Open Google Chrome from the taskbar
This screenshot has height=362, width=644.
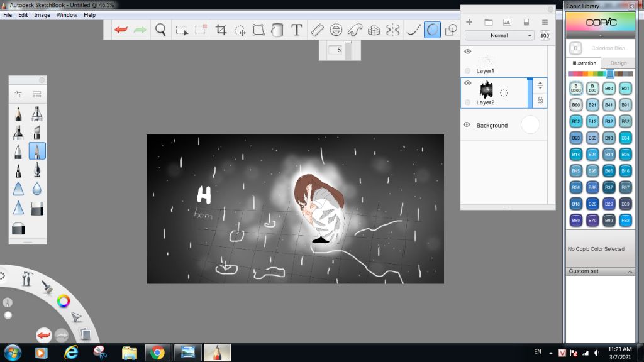(x=157, y=353)
